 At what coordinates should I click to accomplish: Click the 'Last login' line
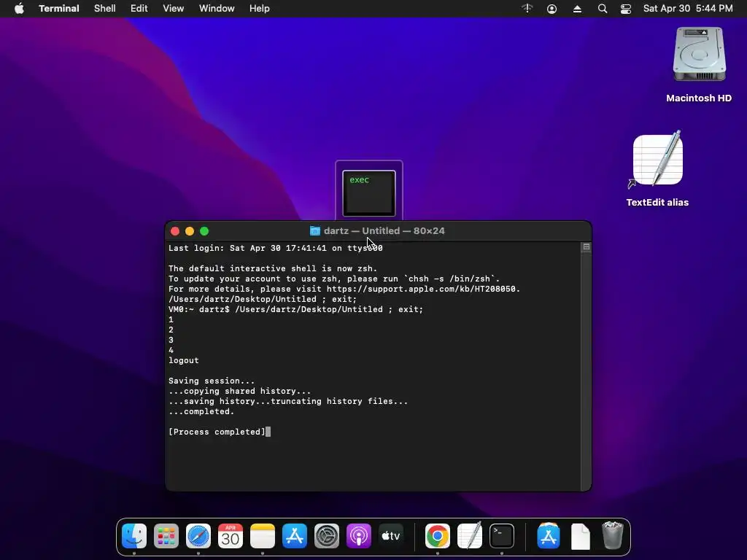275,248
